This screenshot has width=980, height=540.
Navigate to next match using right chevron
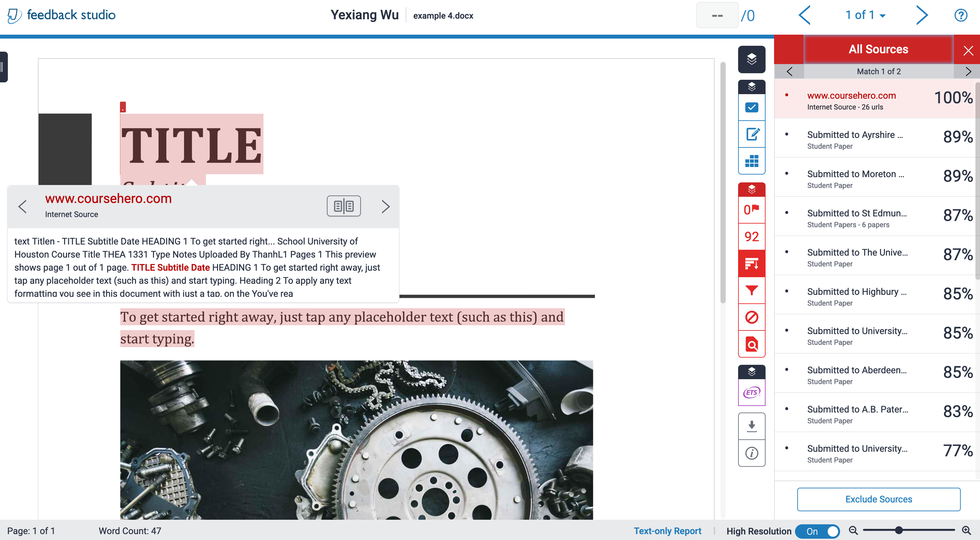pos(967,72)
